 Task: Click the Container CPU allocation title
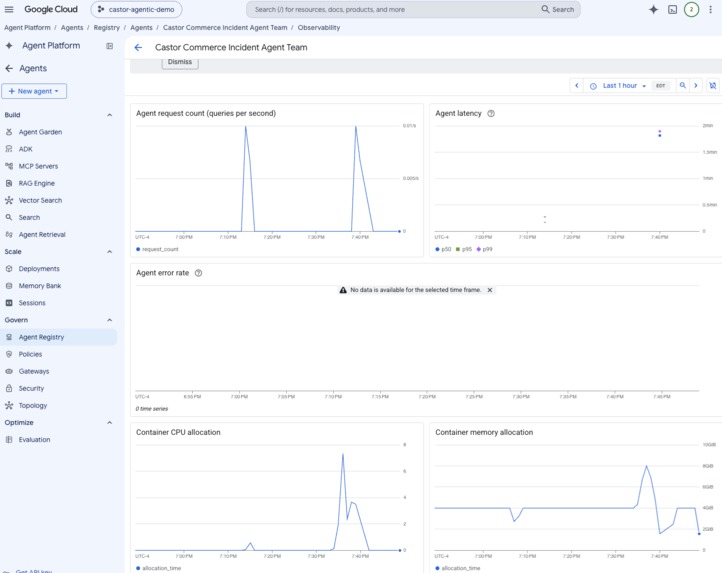(178, 433)
